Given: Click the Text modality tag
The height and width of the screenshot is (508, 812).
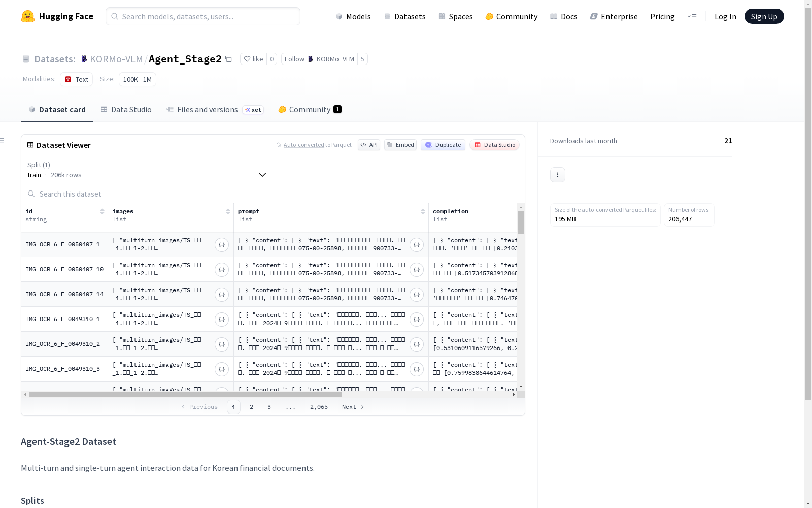Looking at the screenshot, I should coord(76,79).
